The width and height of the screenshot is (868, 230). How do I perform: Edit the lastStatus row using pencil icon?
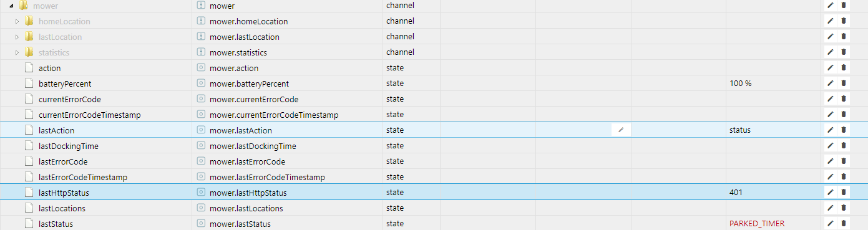point(831,223)
